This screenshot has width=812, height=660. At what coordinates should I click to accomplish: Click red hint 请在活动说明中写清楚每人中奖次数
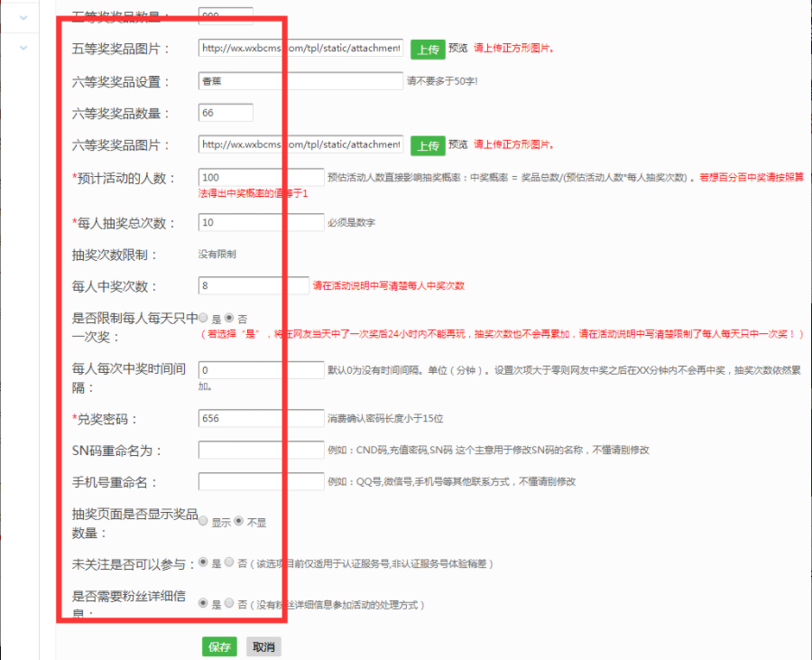pos(389,285)
